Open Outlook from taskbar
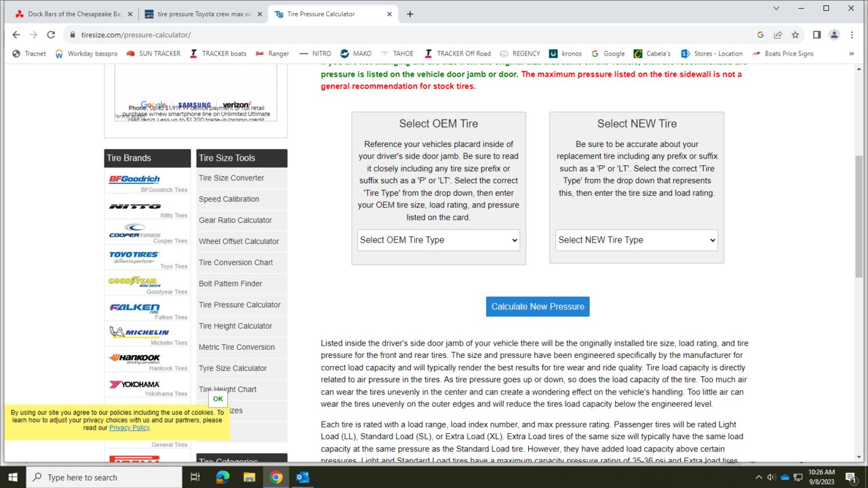Image resolution: width=868 pixels, height=488 pixels. tap(302, 477)
